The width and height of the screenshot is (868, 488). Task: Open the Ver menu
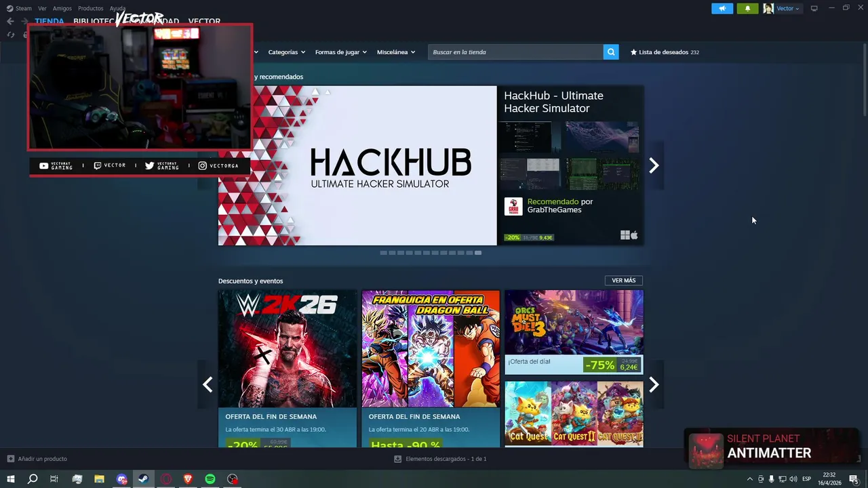[42, 8]
